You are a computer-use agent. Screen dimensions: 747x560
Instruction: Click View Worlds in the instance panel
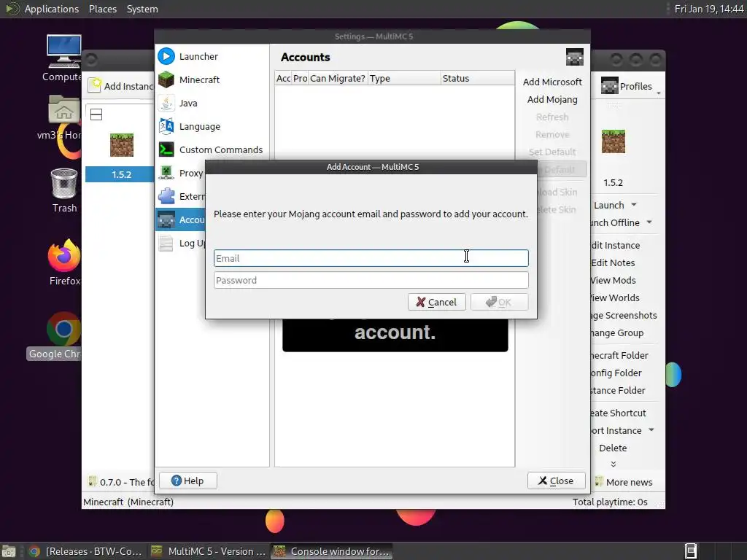(x=614, y=297)
